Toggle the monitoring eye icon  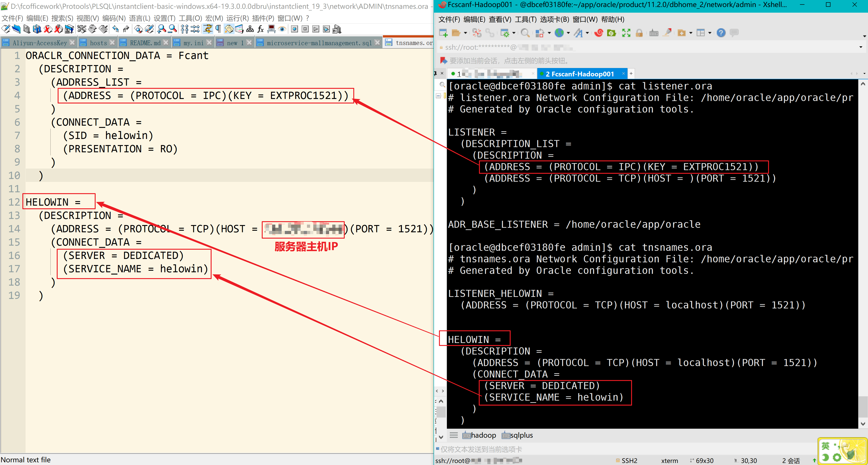pyautogui.click(x=282, y=29)
